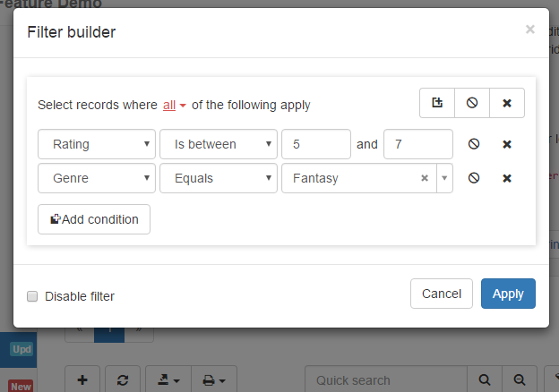Click the Add condition button
This screenshot has height=392, width=559.
[94, 219]
